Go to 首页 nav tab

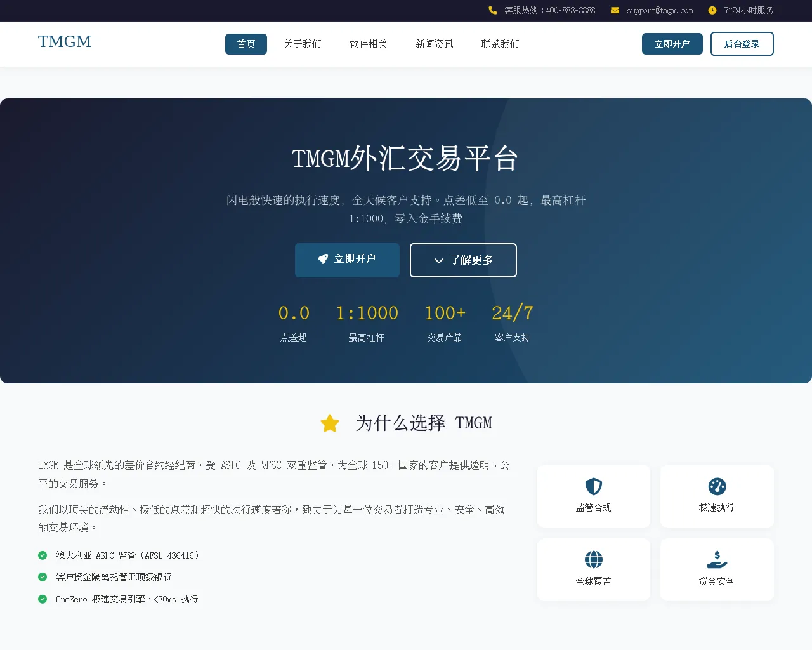point(246,44)
